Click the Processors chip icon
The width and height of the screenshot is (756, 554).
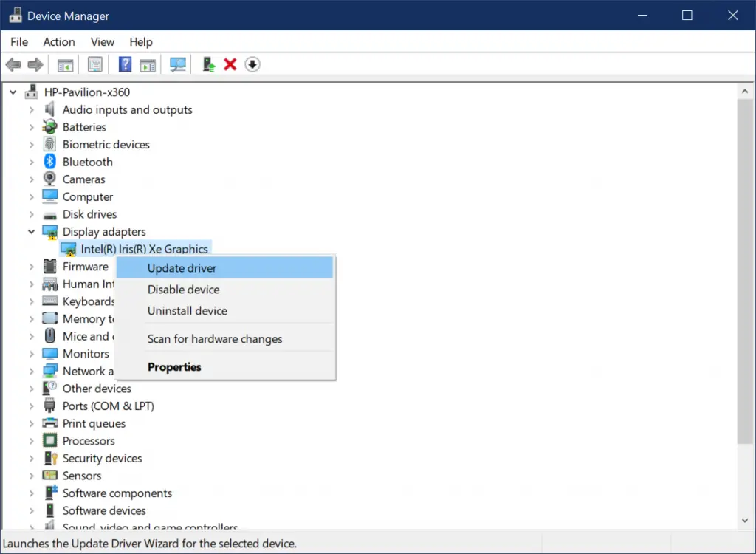coord(49,440)
